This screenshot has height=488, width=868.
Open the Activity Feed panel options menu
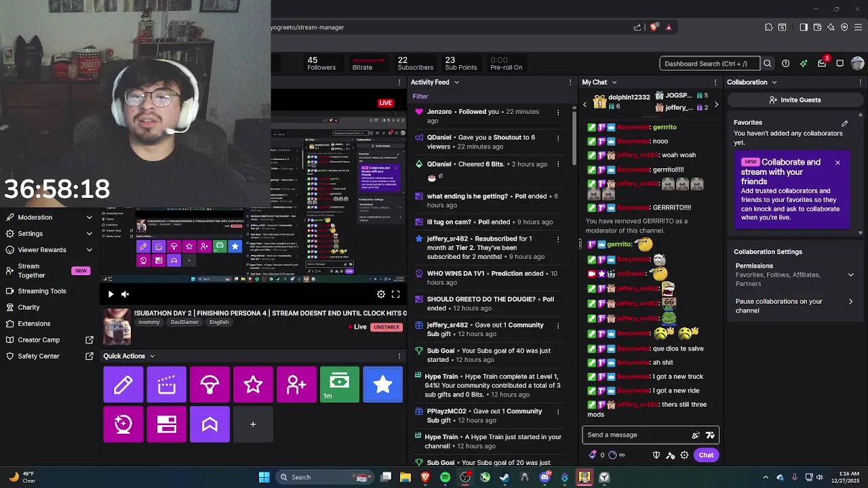(570, 82)
